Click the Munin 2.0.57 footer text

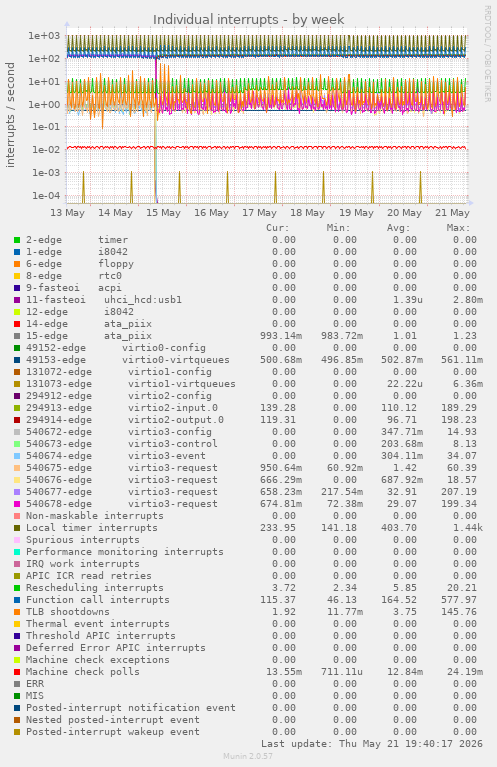click(248, 756)
